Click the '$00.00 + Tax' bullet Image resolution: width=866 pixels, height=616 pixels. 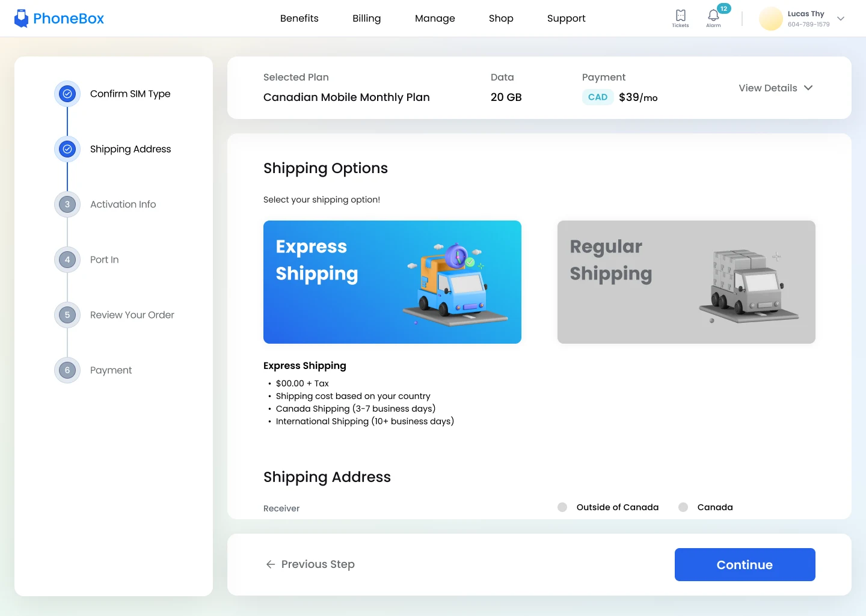(302, 383)
